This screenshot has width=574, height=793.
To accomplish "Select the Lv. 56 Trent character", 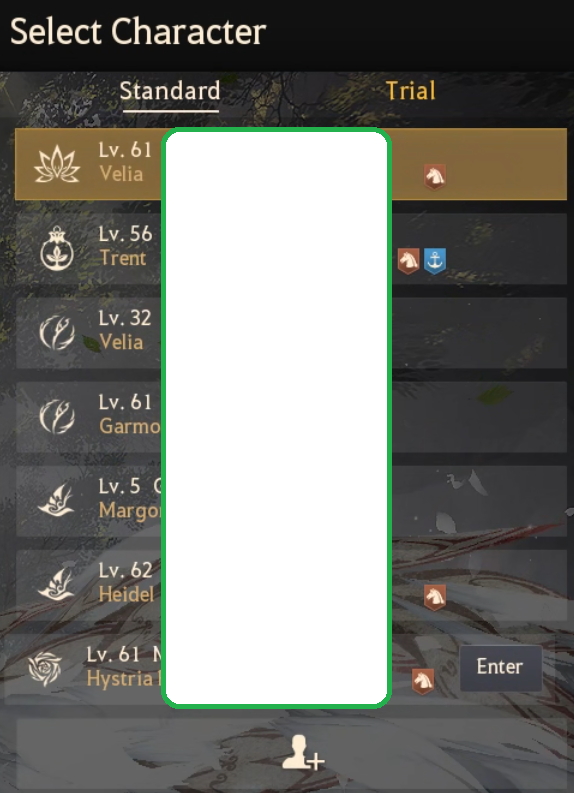I will (x=291, y=248).
